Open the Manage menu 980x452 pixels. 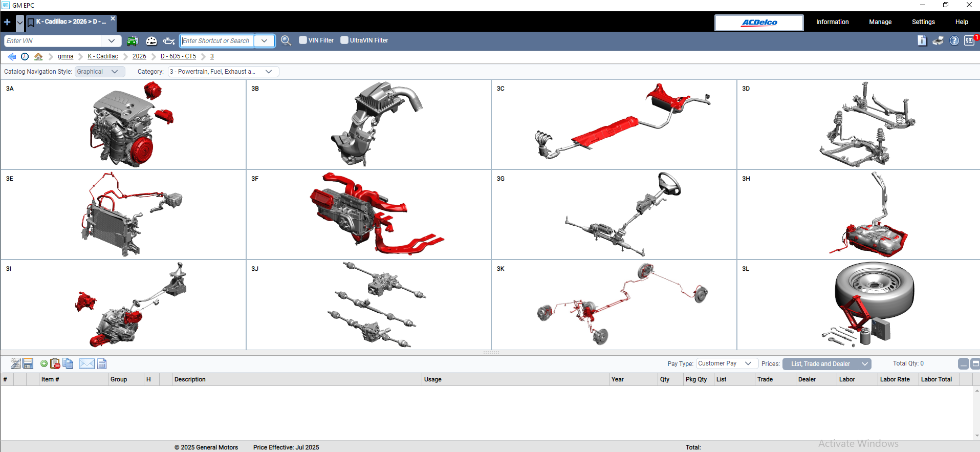pos(880,22)
